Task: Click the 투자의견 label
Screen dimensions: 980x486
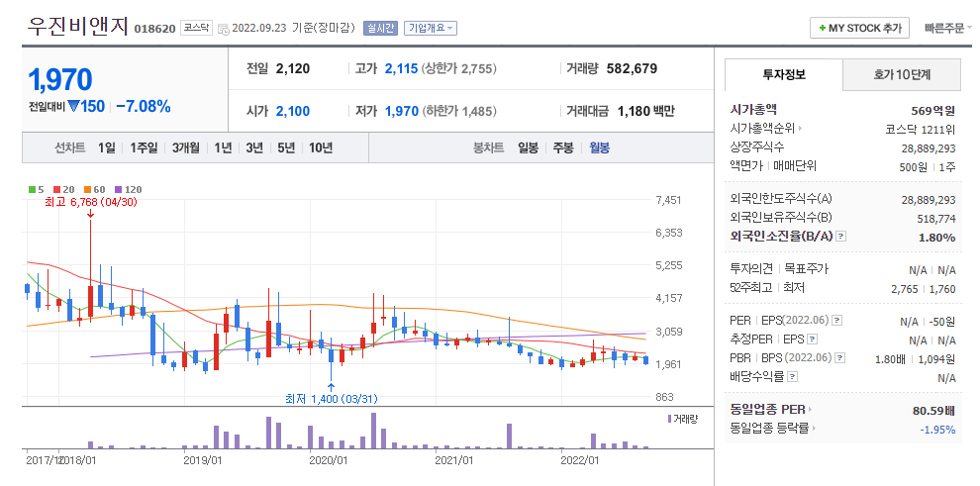Action: click(752, 269)
